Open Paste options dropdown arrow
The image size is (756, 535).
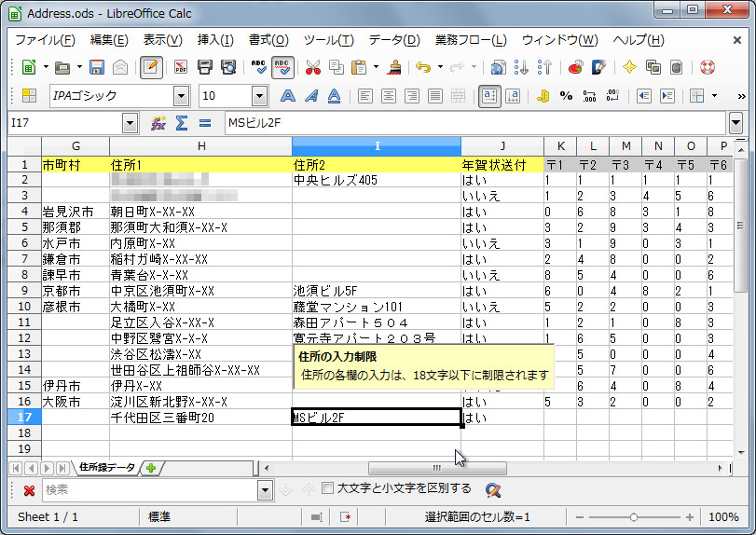point(376,67)
